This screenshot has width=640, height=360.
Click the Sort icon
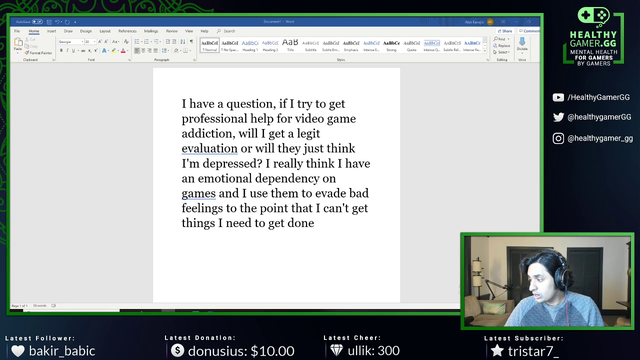point(182,42)
